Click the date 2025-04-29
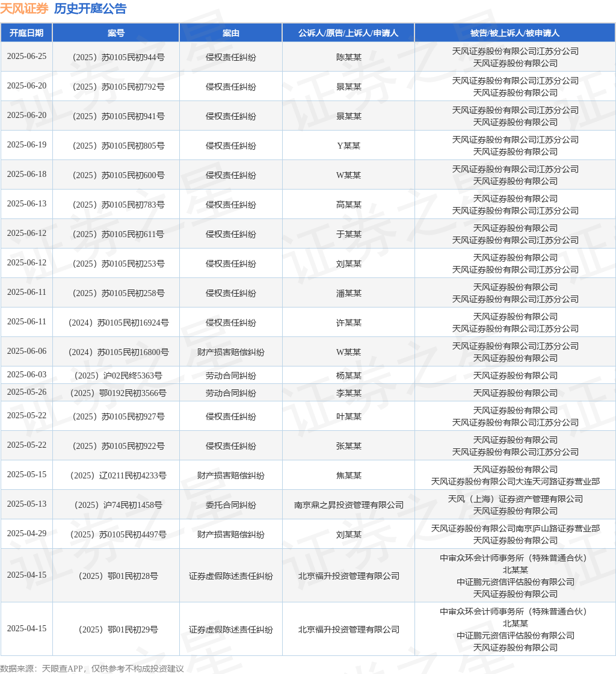616x674 pixels. (26, 534)
